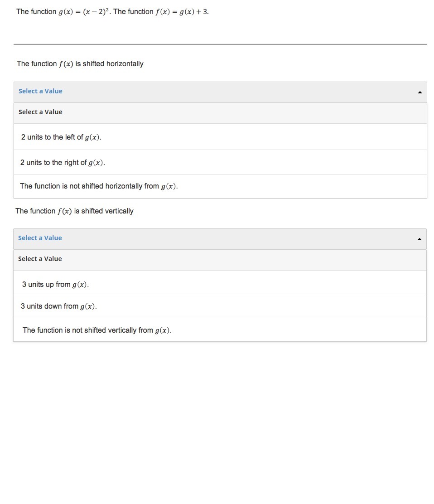434x504 pixels.
Task: Select '3 units up from g(x)'
Action: [x=55, y=285]
